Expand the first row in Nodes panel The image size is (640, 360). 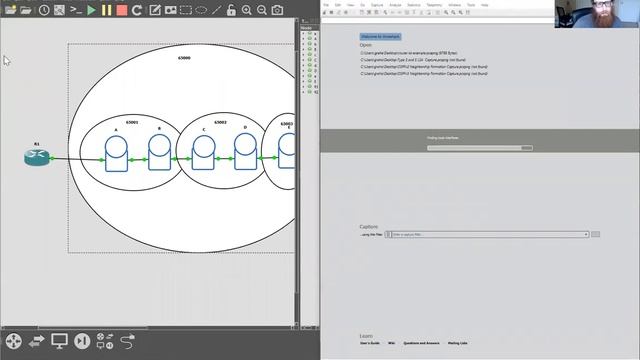303,34
